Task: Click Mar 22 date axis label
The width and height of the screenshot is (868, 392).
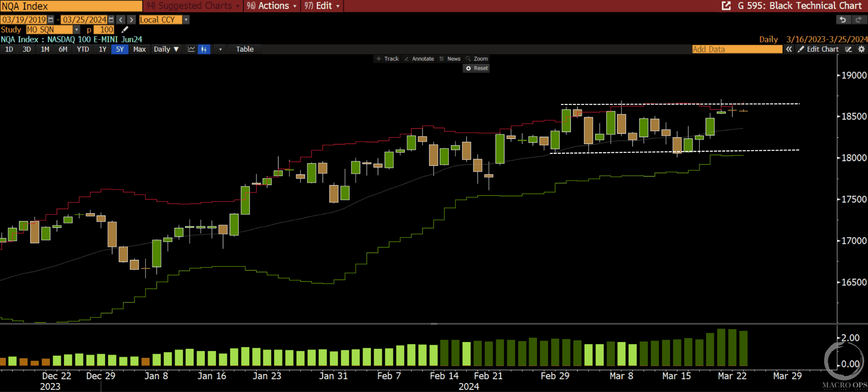Action: click(x=732, y=376)
